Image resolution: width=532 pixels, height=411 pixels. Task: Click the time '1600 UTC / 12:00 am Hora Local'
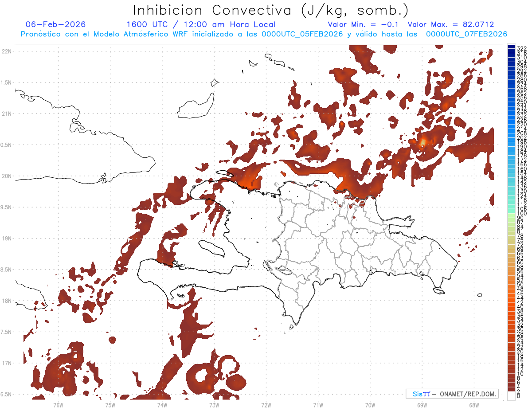201,24
